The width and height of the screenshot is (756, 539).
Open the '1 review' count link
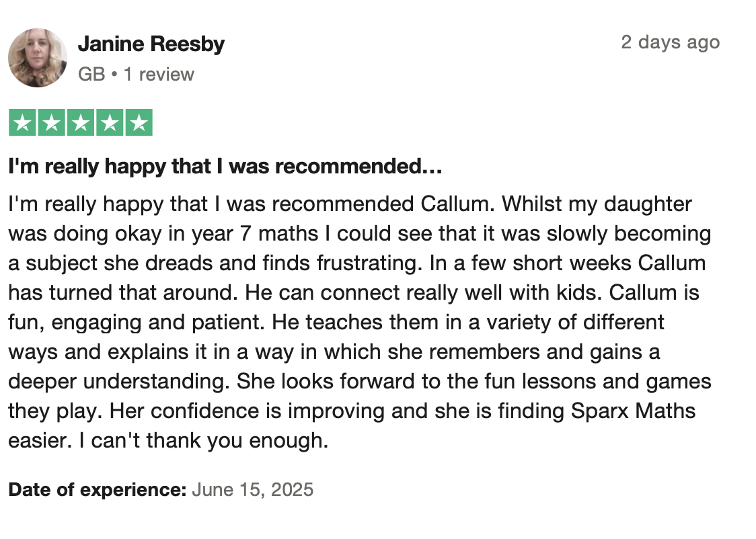tap(159, 74)
